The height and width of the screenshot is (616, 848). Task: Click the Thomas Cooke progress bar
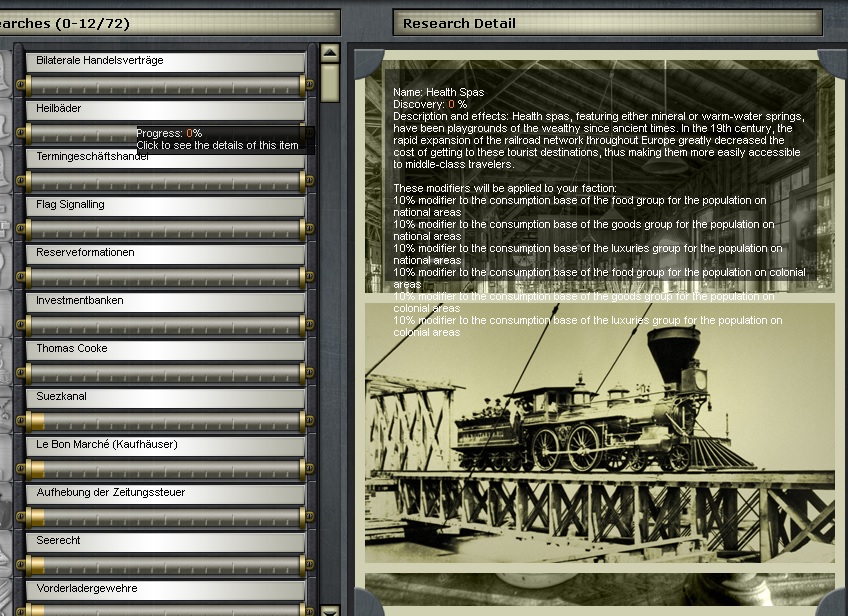coord(165,373)
